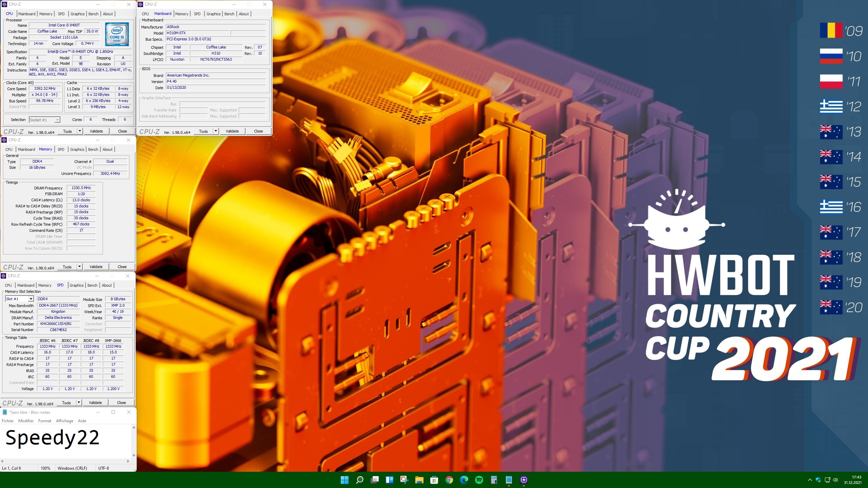Switch to the Bench tab in the CPU window

94,14
